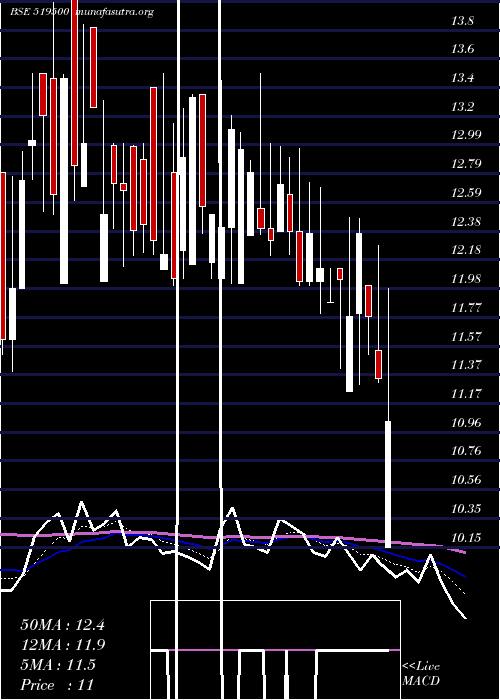Click the 50MA : 12.4 readout
This screenshot has width=500, height=700.
pyautogui.click(x=62, y=625)
